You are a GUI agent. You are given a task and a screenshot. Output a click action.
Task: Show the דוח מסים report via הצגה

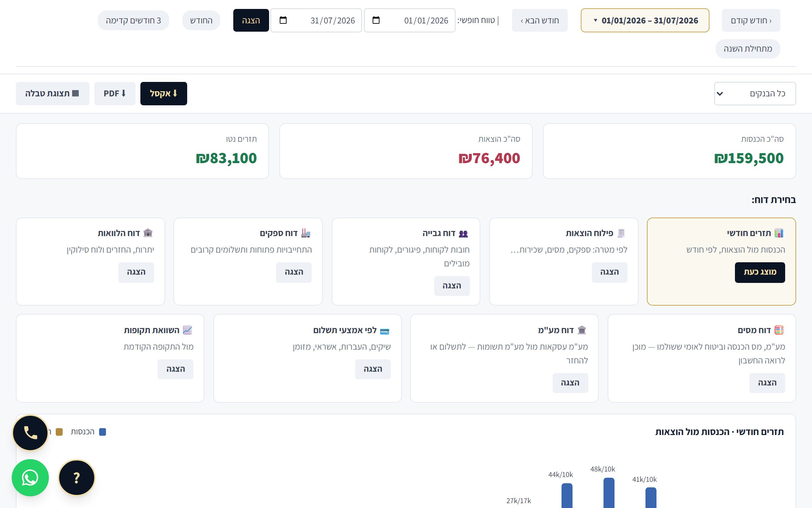point(767,383)
